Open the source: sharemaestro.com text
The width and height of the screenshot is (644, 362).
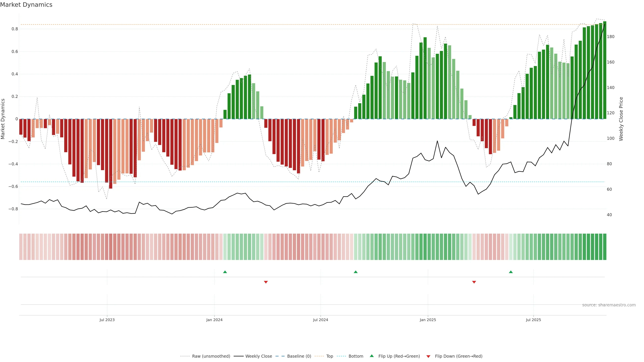pos(609,305)
